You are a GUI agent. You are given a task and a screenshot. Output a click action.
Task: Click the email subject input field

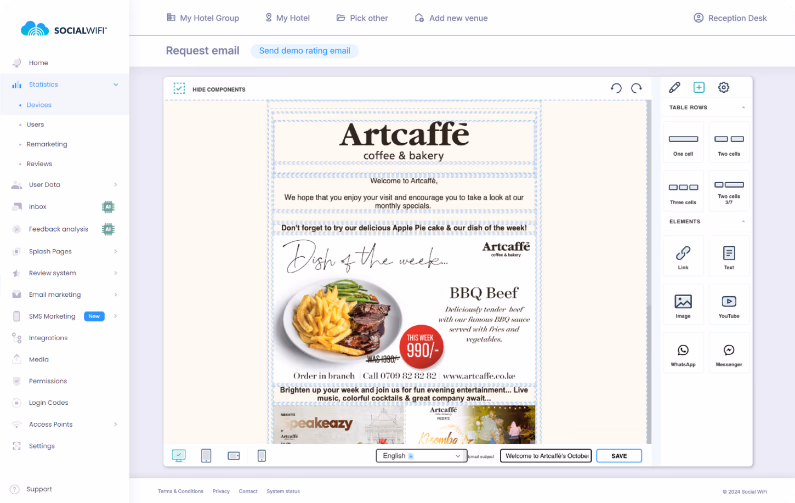pyautogui.click(x=546, y=456)
